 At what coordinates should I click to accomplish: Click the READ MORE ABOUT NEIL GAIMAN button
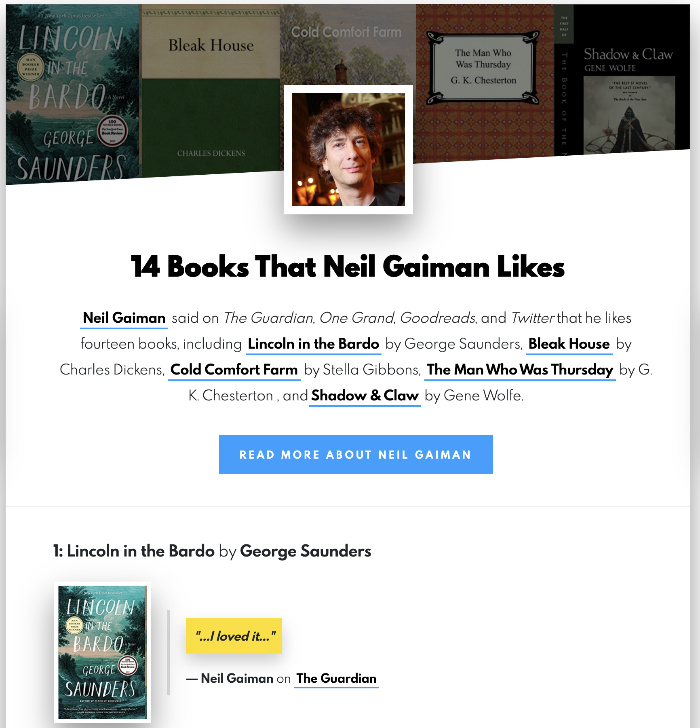pos(355,455)
